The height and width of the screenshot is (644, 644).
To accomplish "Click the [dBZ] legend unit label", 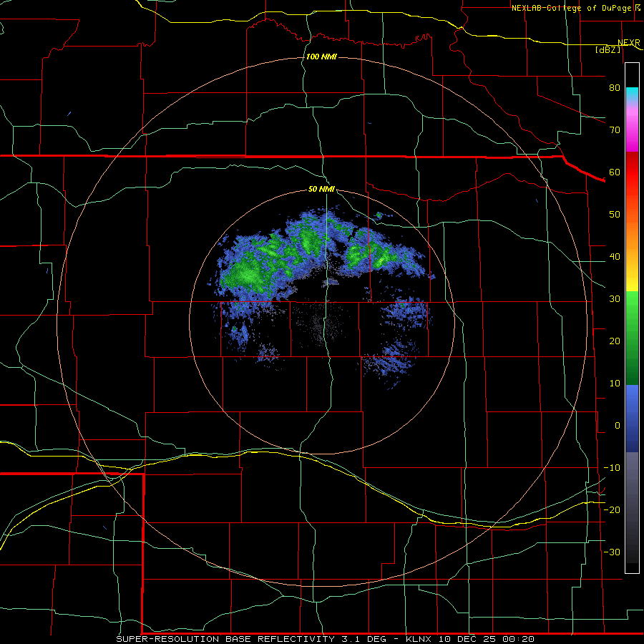I will click(608, 49).
